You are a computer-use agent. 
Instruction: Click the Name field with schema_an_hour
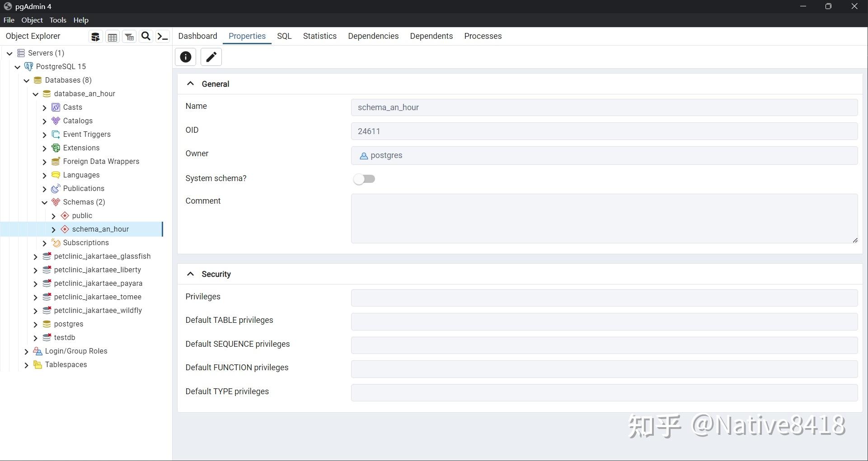pyautogui.click(x=604, y=107)
